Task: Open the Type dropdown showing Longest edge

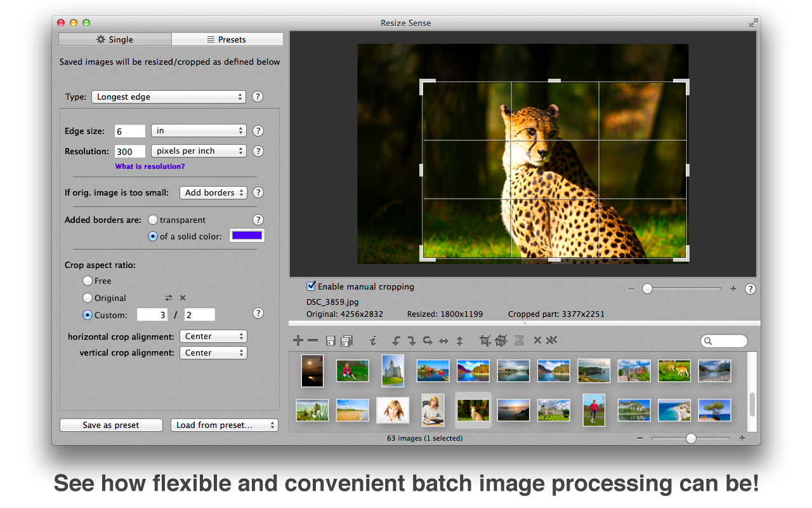Action: tap(168, 97)
